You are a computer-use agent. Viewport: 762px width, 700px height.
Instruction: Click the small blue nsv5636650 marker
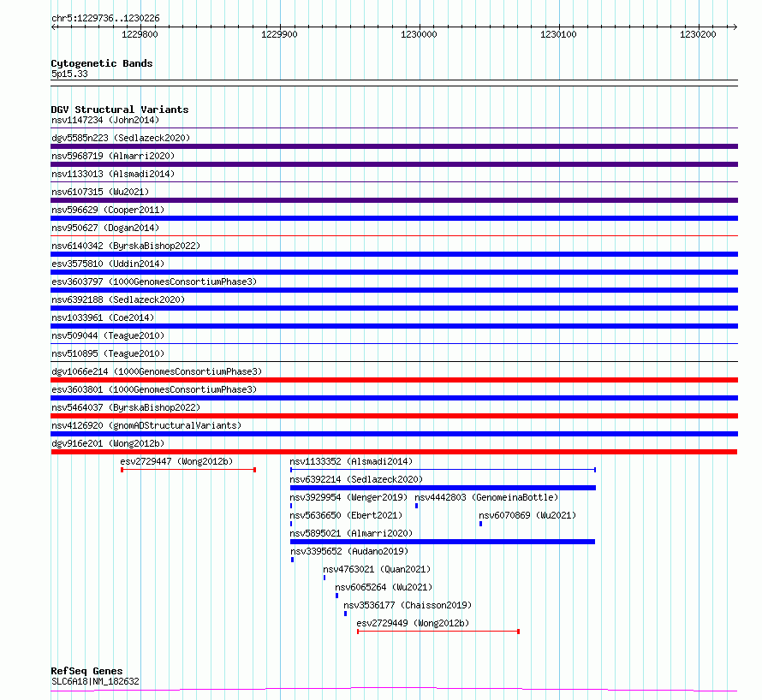point(291,524)
